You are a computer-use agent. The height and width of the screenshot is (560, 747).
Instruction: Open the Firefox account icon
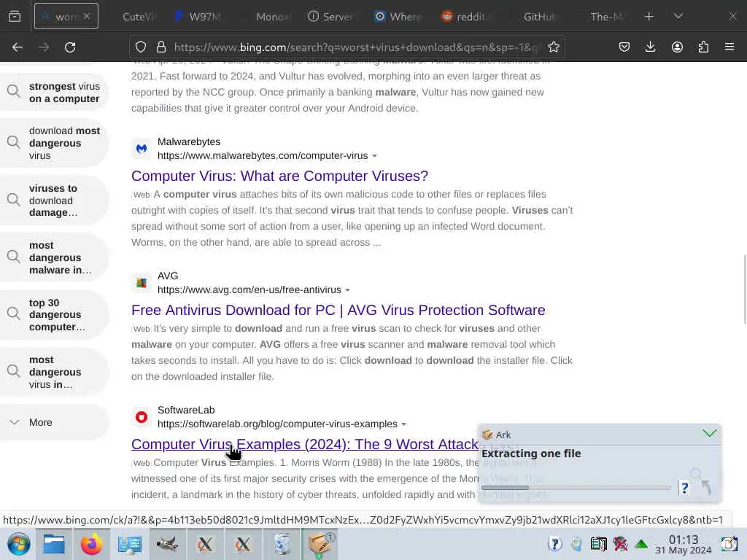click(677, 47)
